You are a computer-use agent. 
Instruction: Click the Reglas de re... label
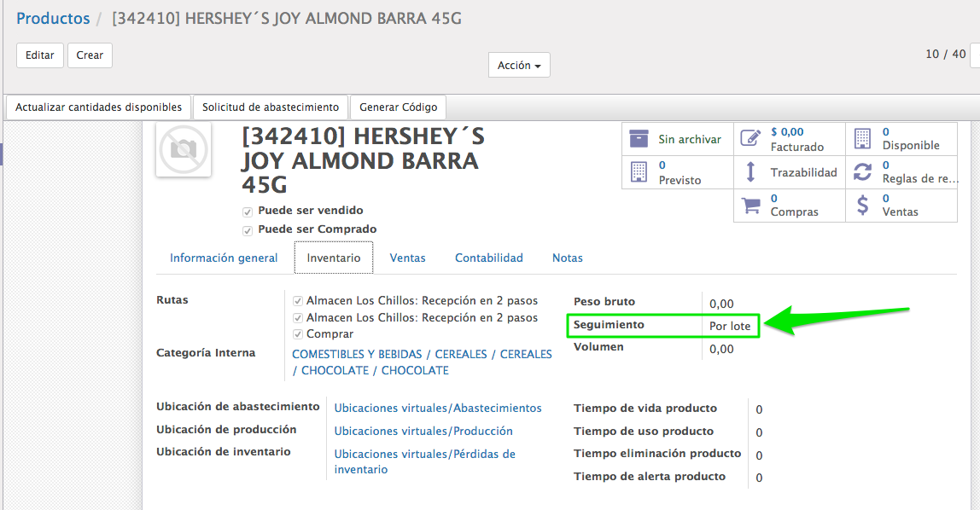click(920, 178)
